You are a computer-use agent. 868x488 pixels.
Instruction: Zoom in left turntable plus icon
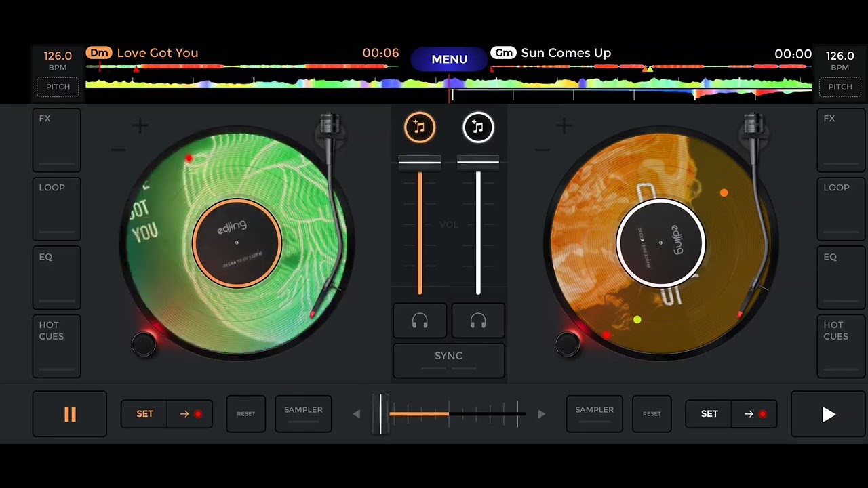click(140, 125)
